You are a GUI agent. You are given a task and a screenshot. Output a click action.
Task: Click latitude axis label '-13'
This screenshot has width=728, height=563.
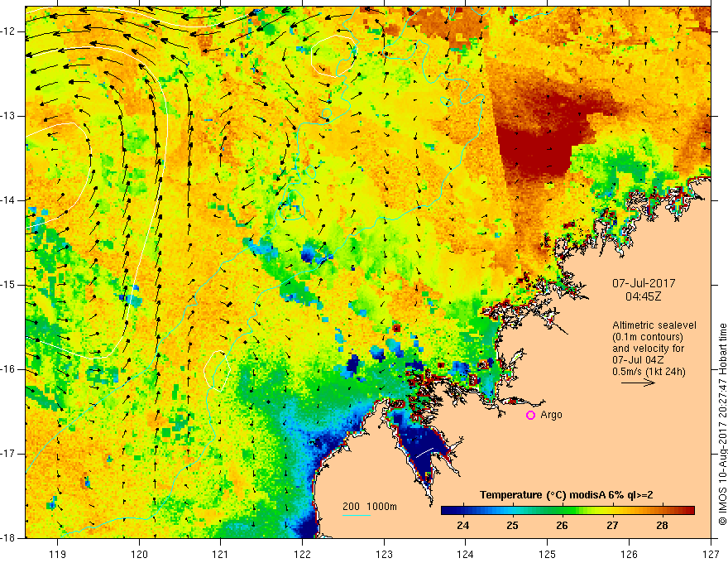click(8, 116)
